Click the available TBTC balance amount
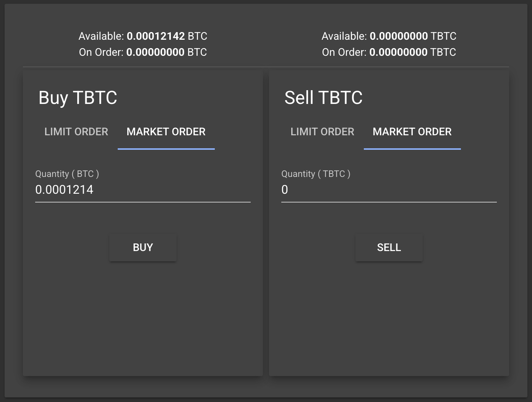Image resolution: width=532 pixels, height=402 pixels. click(399, 36)
